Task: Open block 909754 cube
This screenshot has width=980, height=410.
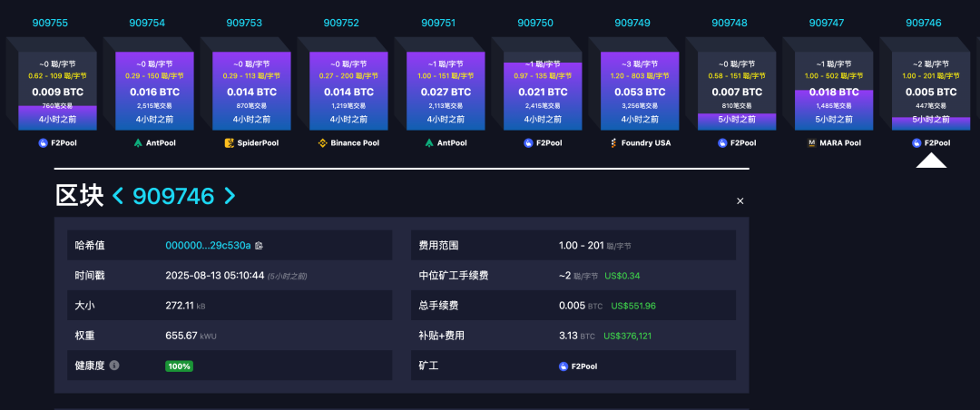Action: point(154,91)
